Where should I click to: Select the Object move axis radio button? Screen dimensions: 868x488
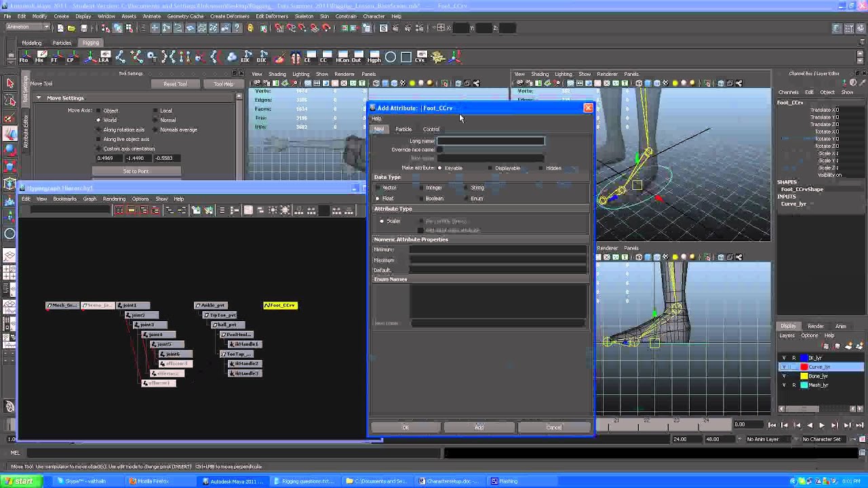pos(98,110)
